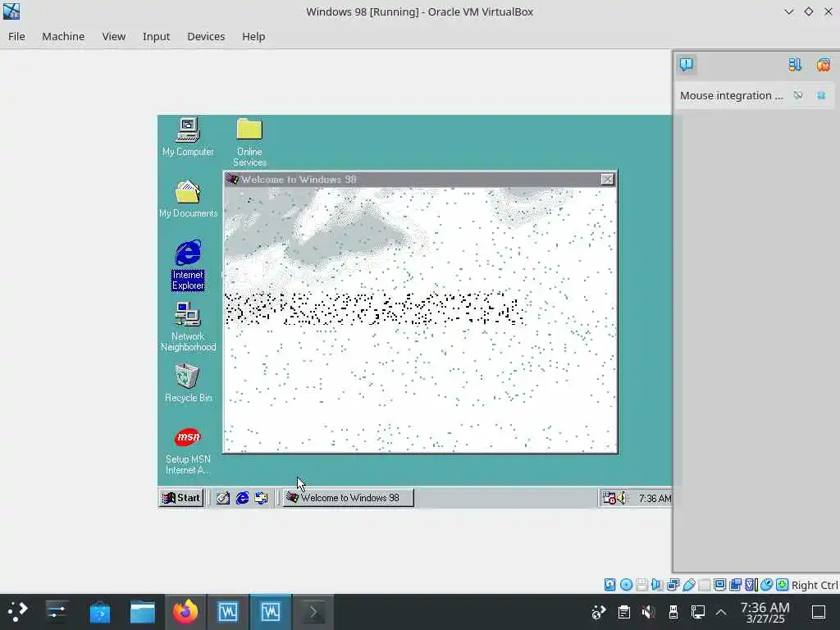
Task: Launch Firefox from the panel
Action: [x=185, y=612]
